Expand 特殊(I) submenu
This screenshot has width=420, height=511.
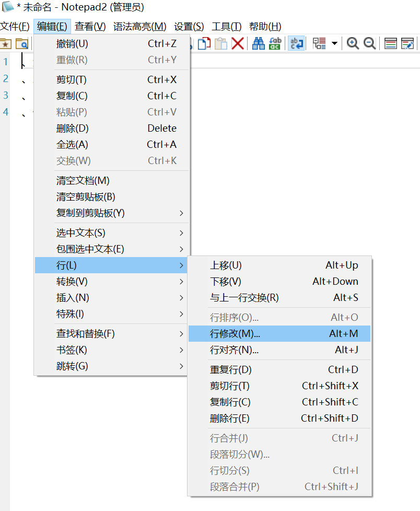point(112,314)
